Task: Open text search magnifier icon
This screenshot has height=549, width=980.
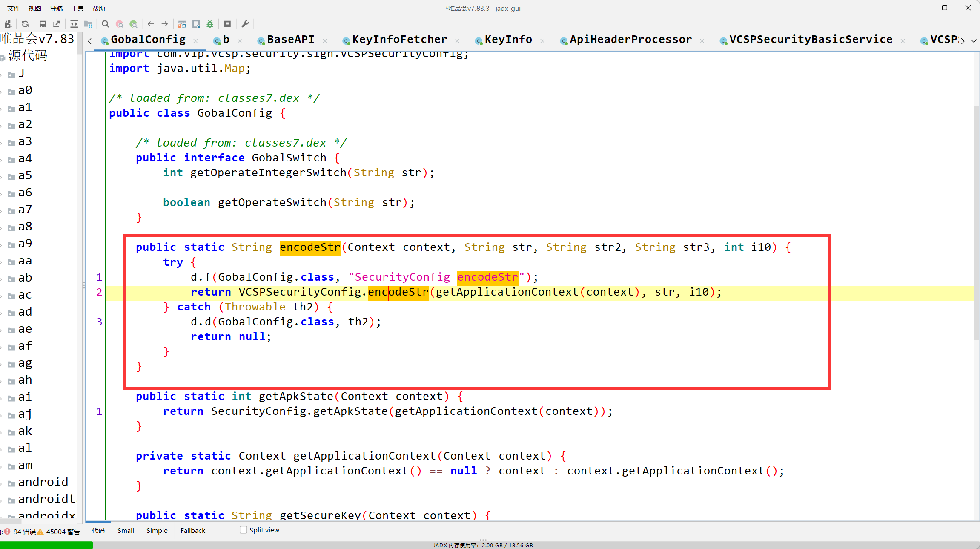Action: pos(106,24)
